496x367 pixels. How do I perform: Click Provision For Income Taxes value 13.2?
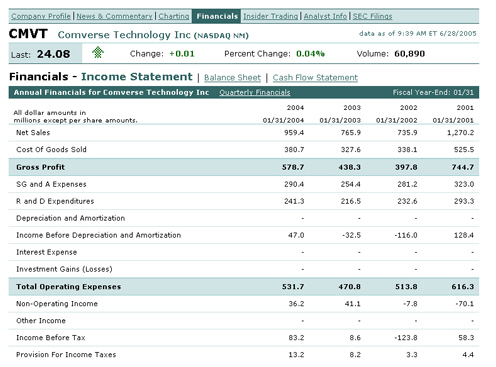296,355
